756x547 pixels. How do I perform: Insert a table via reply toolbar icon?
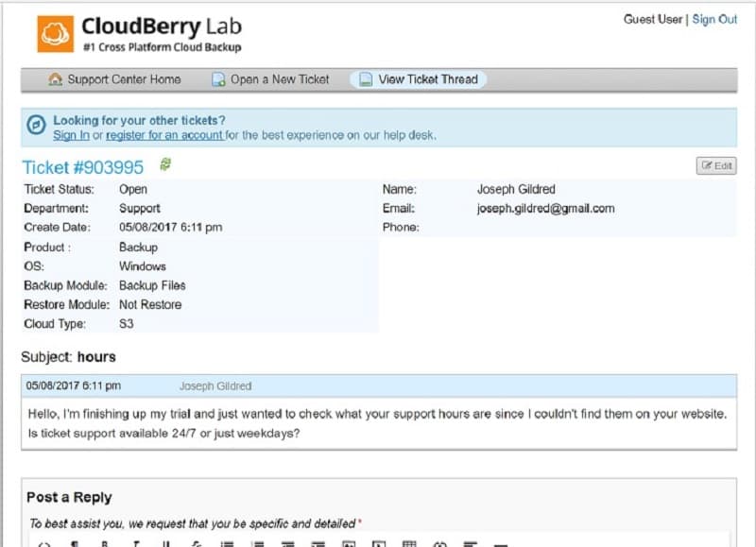click(409, 544)
